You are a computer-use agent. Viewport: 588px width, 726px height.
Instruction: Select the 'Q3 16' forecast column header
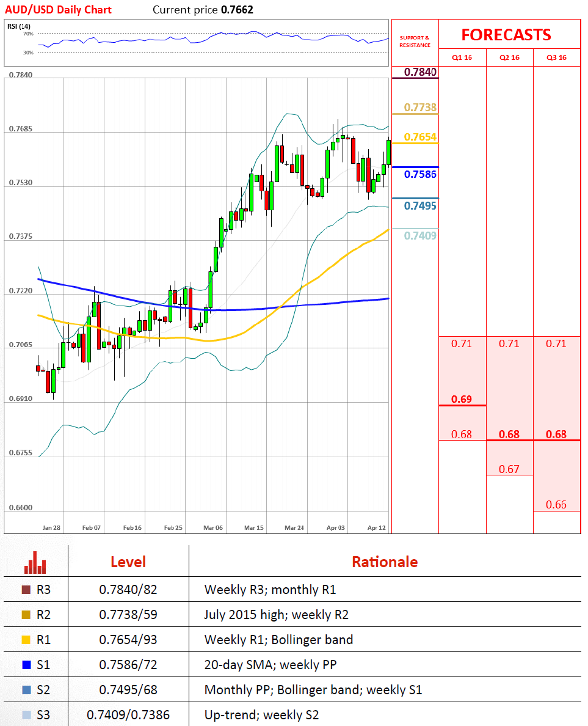(x=556, y=57)
